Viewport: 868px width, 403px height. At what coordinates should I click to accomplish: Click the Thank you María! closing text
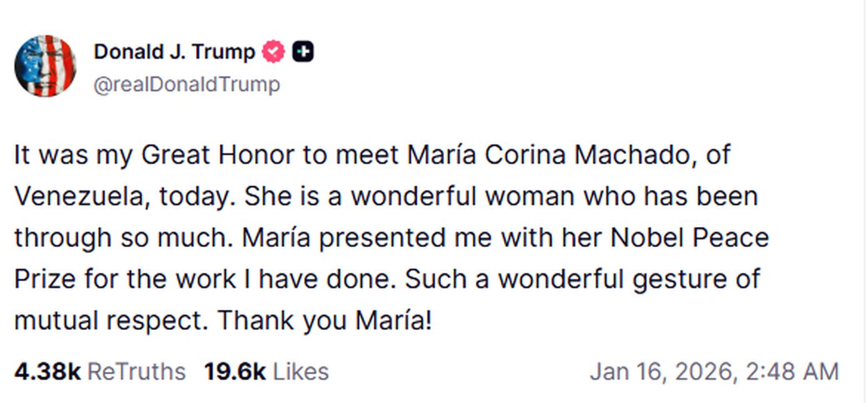(324, 321)
